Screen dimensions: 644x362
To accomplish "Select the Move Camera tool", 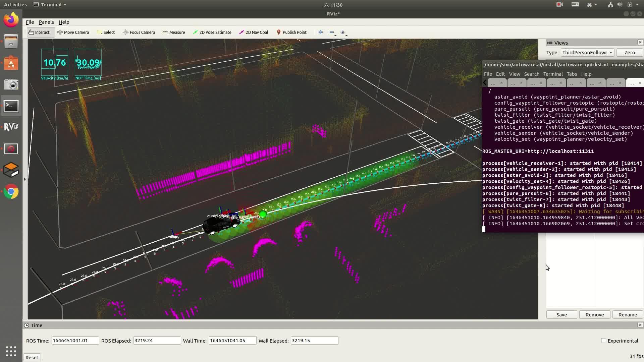I will pos(73,33).
